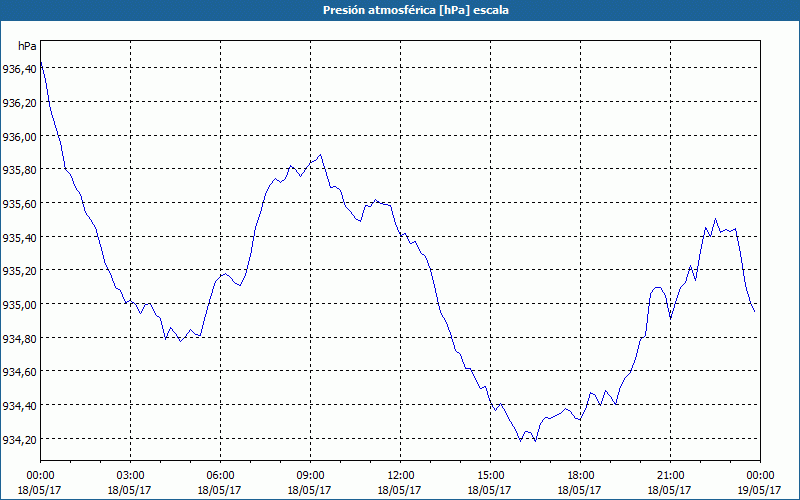Click the 936,40 y-axis label
This screenshot has height=500, width=800.
click(x=20, y=69)
